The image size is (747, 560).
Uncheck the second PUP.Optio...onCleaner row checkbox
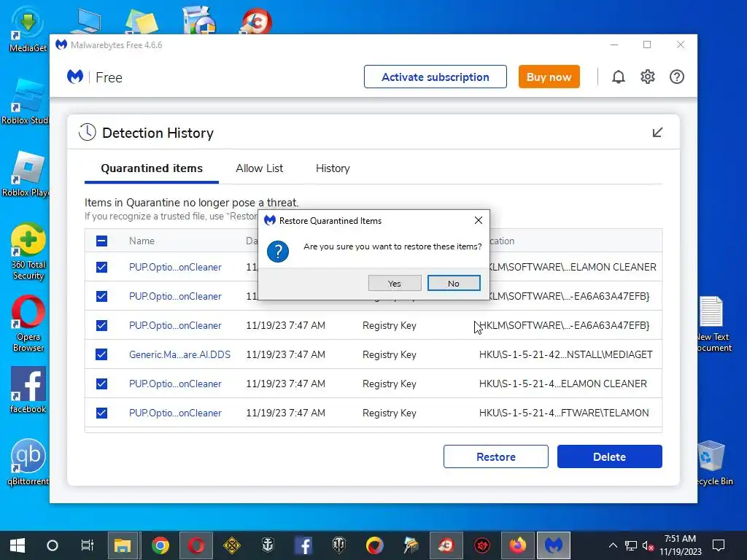[x=101, y=296]
